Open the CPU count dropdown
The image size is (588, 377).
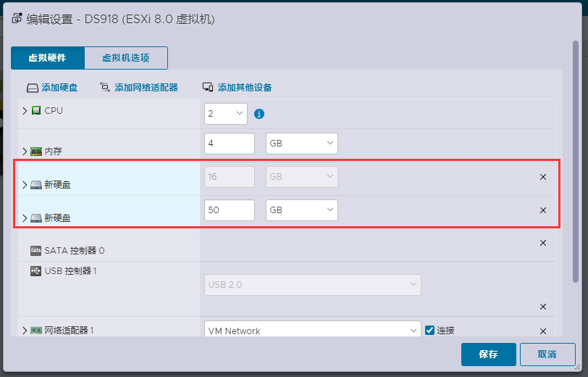click(226, 114)
